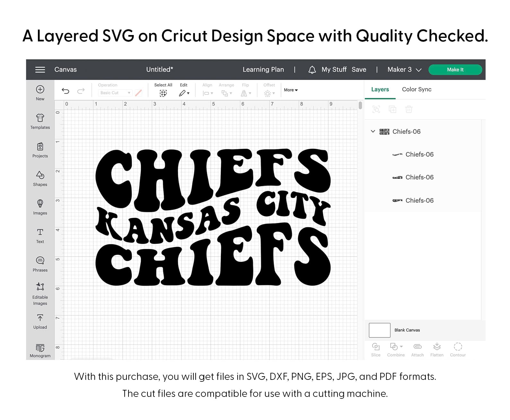This screenshot has width=510, height=420.
Task: Open the Templates panel
Action: 40,121
